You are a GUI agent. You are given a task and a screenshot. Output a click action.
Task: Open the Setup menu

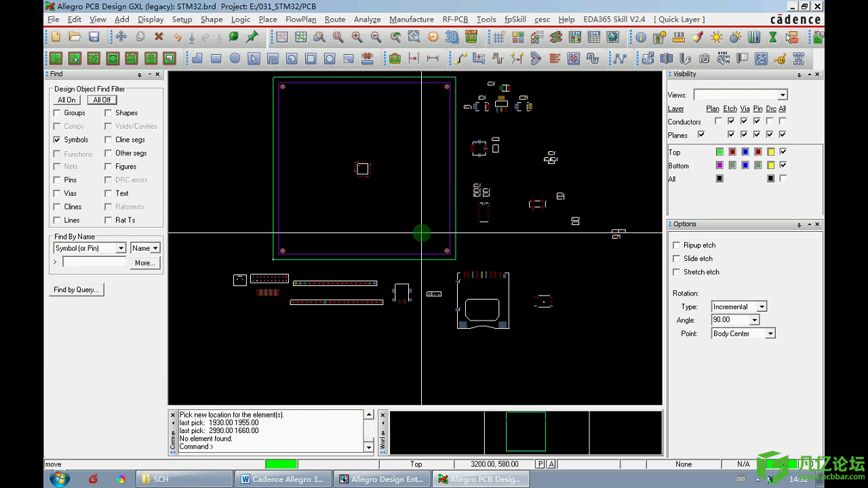point(182,19)
